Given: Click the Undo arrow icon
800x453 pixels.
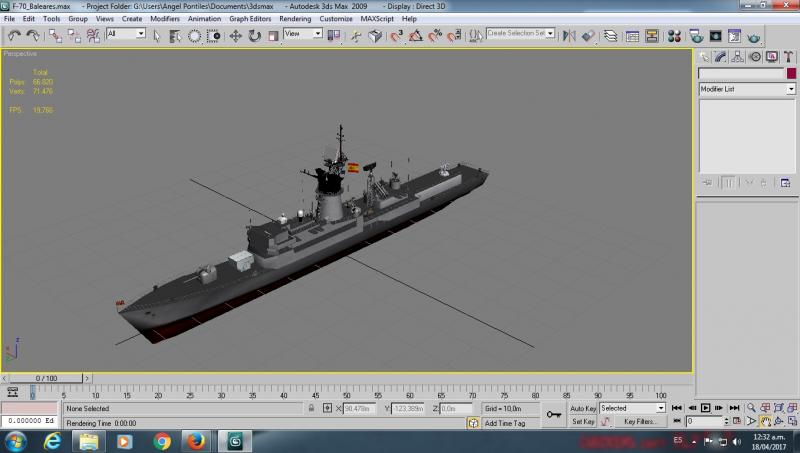Looking at the screenshot, I should point(14,36).
